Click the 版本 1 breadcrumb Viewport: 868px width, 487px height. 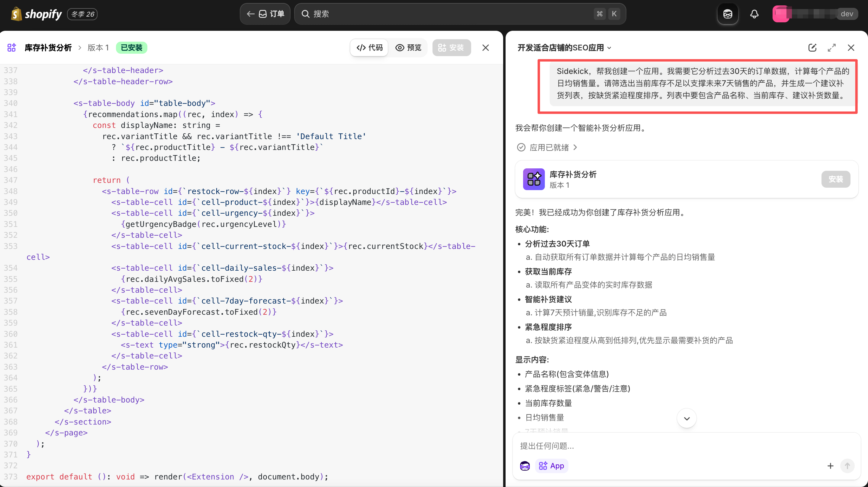tap(98, 47)
